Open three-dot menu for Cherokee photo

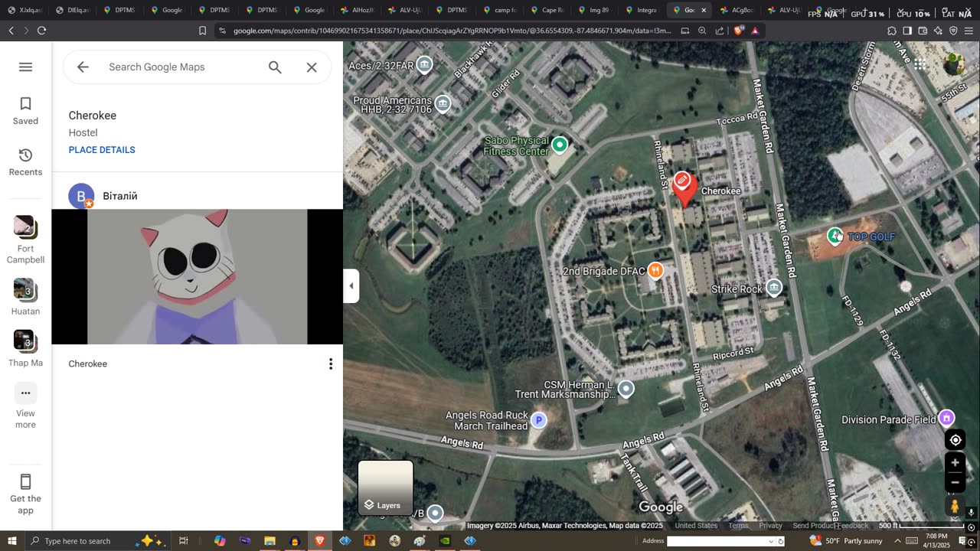[331, 364]
